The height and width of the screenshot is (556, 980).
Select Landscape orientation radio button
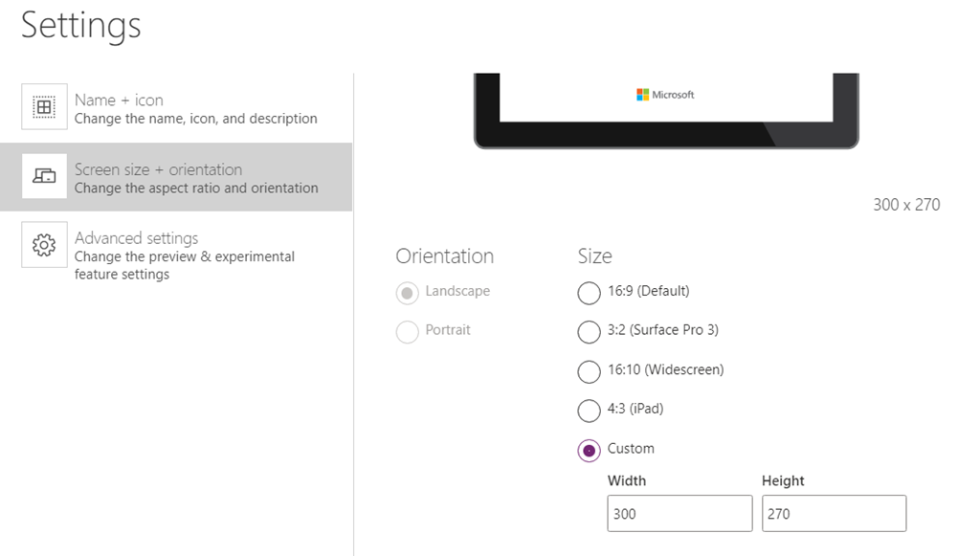point(407,293)
